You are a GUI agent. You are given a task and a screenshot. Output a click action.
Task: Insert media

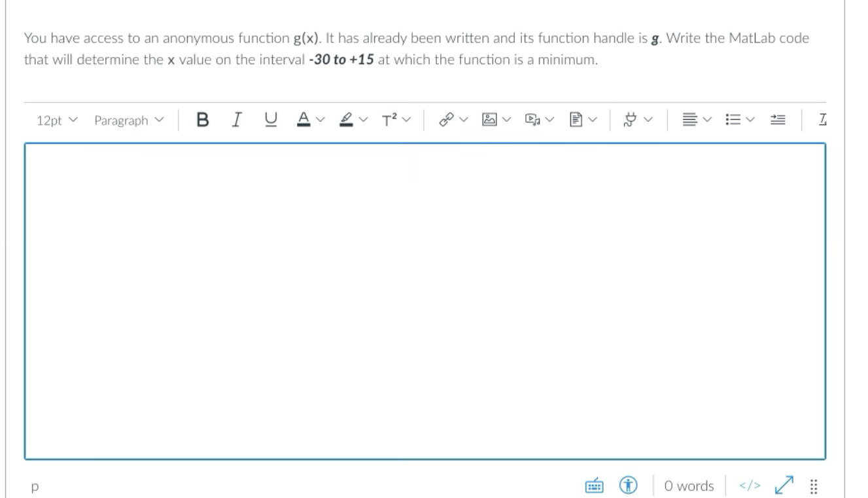533,119
